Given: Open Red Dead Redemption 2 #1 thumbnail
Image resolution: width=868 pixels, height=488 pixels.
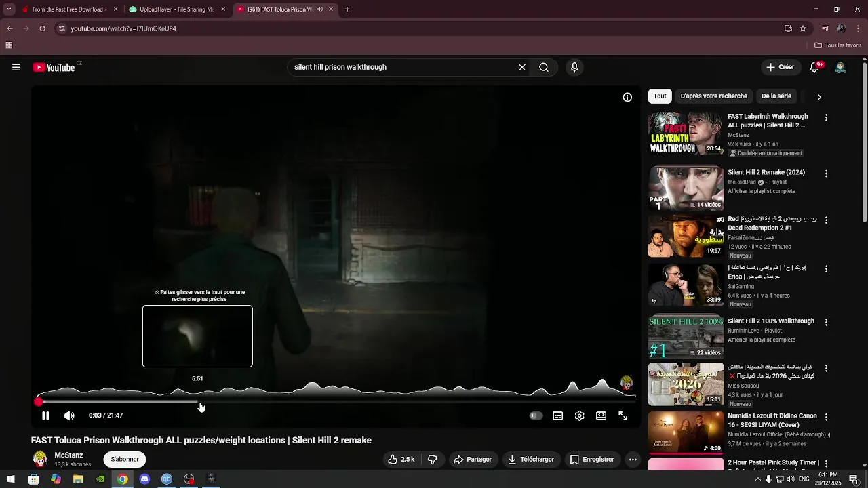Looking at the screenshot, I should tap(686, 236).
